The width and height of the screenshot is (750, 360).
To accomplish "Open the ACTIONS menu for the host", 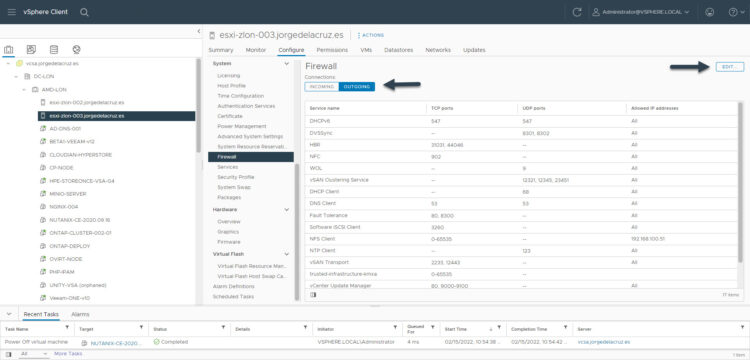I will click(x=371, y=35).
